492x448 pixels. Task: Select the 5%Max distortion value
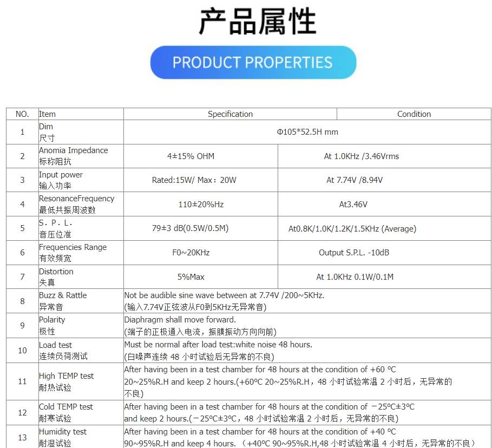(x=191, y=277)
